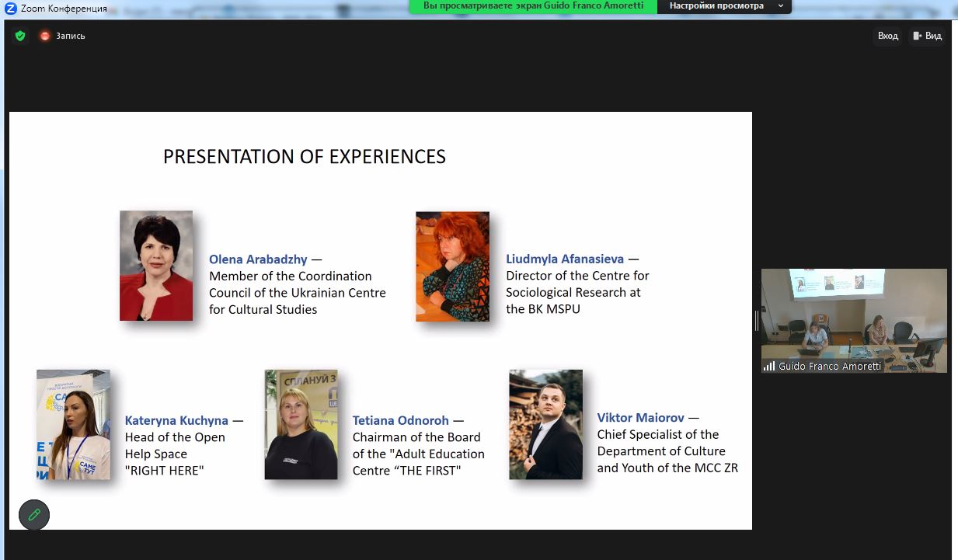958x560 pixels.
Task: Expand view options via the chevron arrow
Action: click(781, 6)
